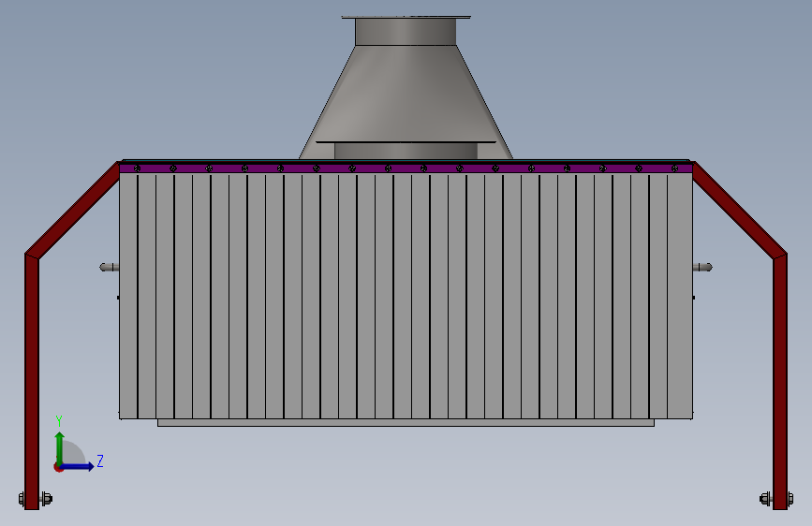Image resolution: width=812 pixels, height=526 pixels.
Task: Select the right side pin on housing
Action: coord(702,267)
